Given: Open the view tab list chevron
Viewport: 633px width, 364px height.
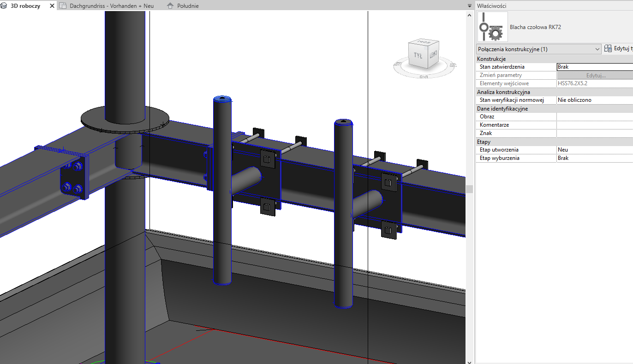Looking at the screenshot, I should 469,6.
